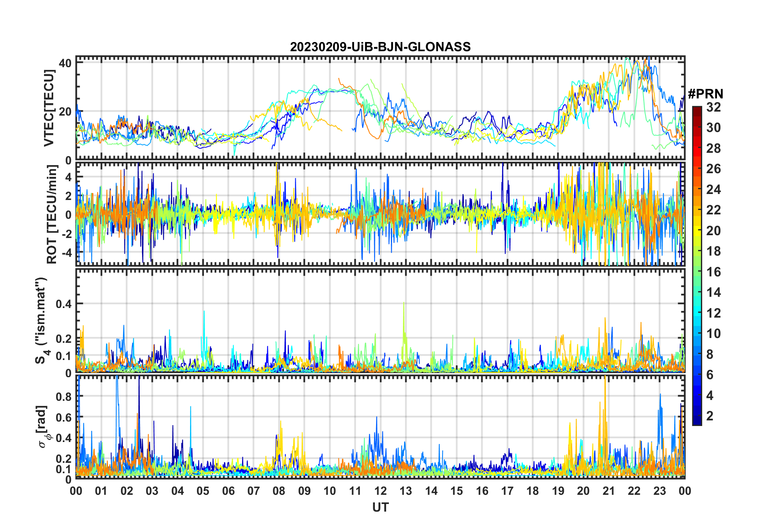Click inside the ROT plot panel
This screenshot has width=761, height=532.
(x=380, y=214)
